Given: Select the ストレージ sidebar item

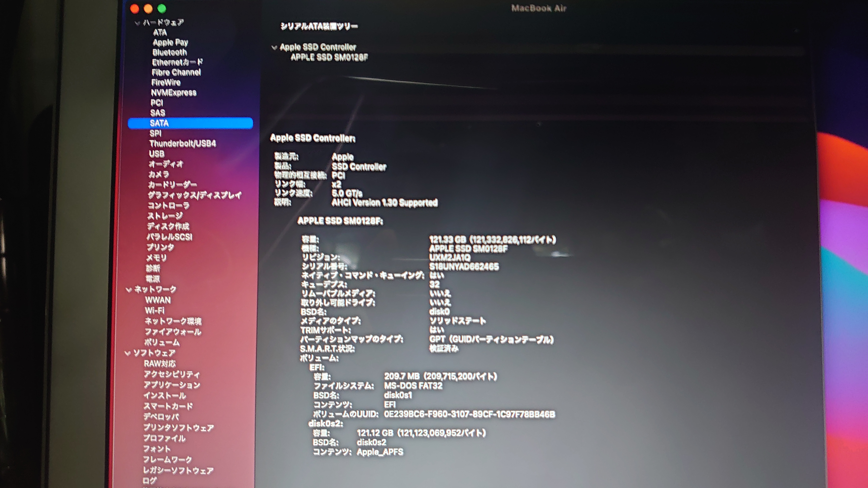Looking at the screenshot, I should [165, 216].
